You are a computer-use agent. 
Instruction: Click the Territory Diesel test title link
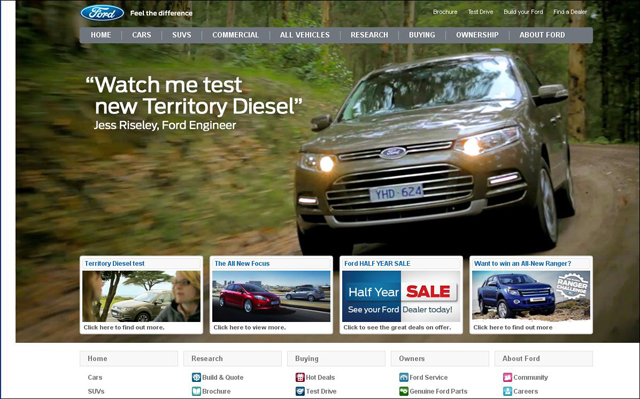pos(115,264)
